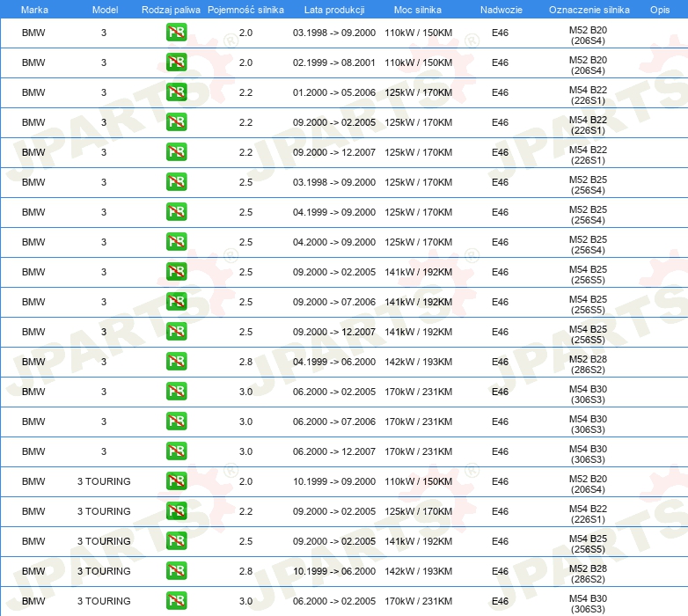Click M52 B28 (286S2) in the 04.1999 row
The width and height of the screenshot is (688, 616).
[588, 364]
